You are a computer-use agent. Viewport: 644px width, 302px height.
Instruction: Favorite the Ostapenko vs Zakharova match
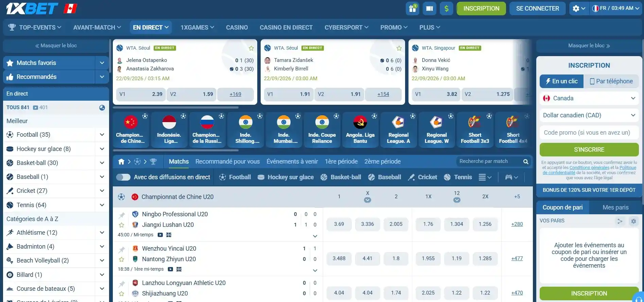[251, 48]
